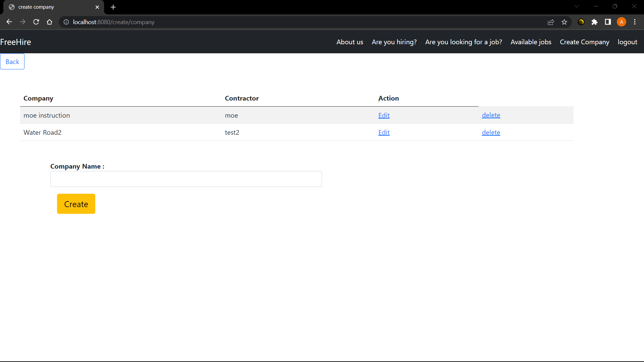Viewport: 644px width, 362px height.
Task: Reload the page with refresh icon
Action: coord(36,22)
